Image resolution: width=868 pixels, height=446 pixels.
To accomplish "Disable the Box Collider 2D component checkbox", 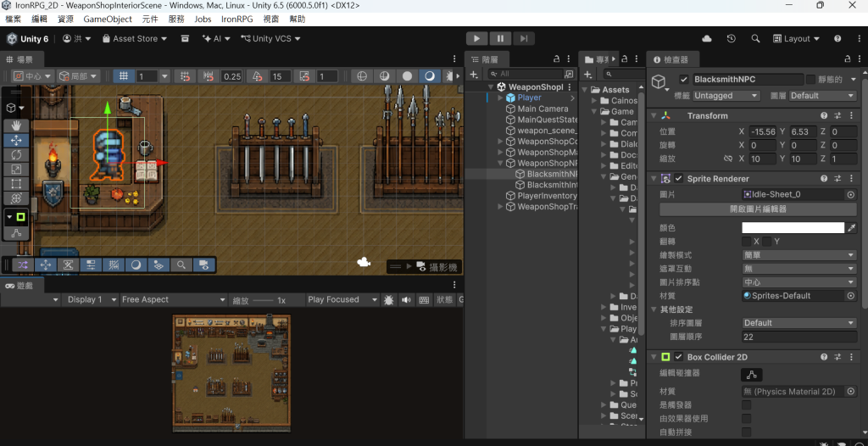I will [679, 357].
